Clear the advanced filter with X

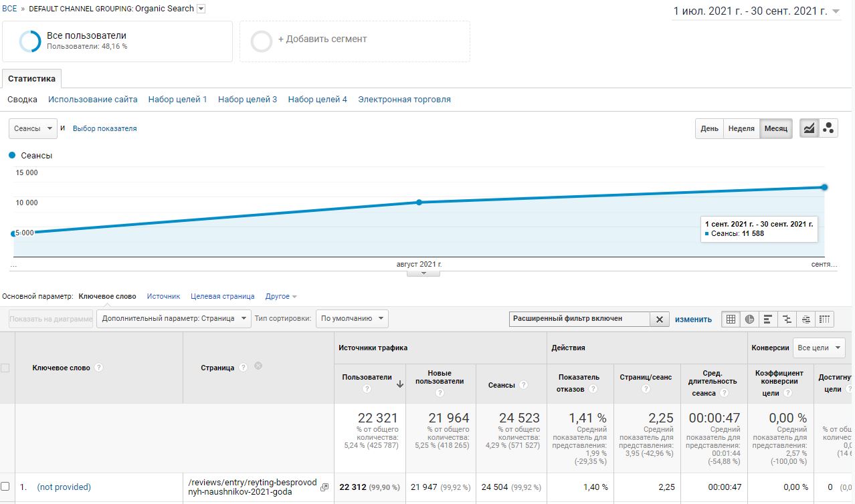(x=659, y=320)
